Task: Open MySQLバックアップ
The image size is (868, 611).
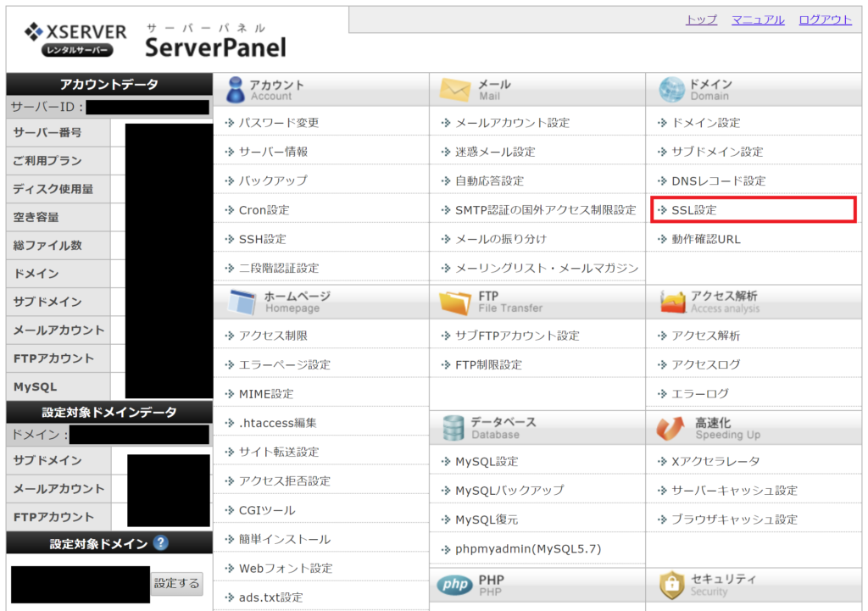Action: pos(509,491)
